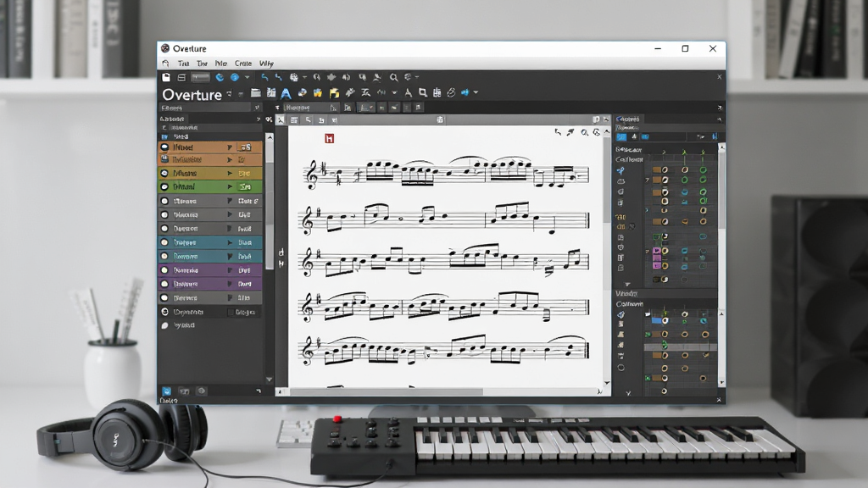This screenshot has width=868, height=488.
Task: Click the magnifier search icon in top toolbar
Action: (x=393, y=77)
